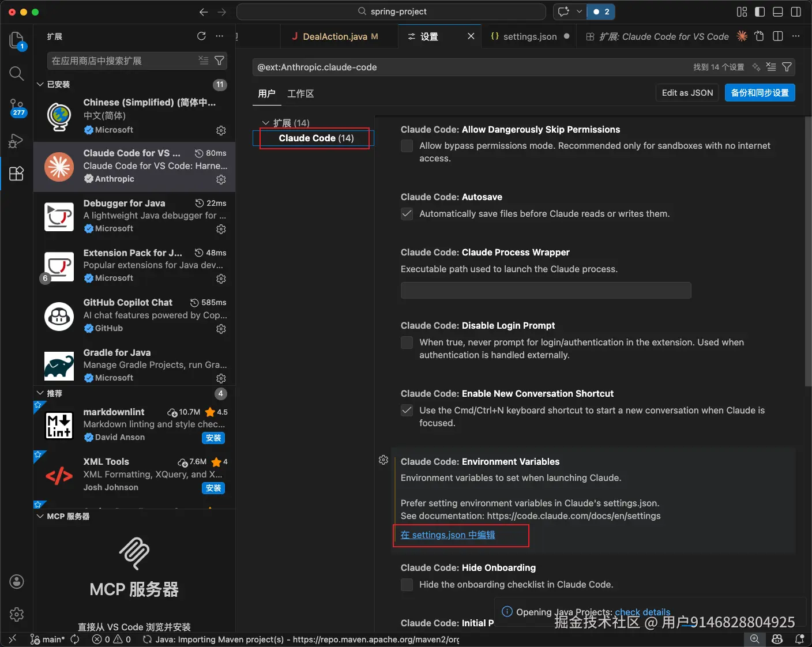
Task: Clear the extensions search results
Action: point(204,61)
